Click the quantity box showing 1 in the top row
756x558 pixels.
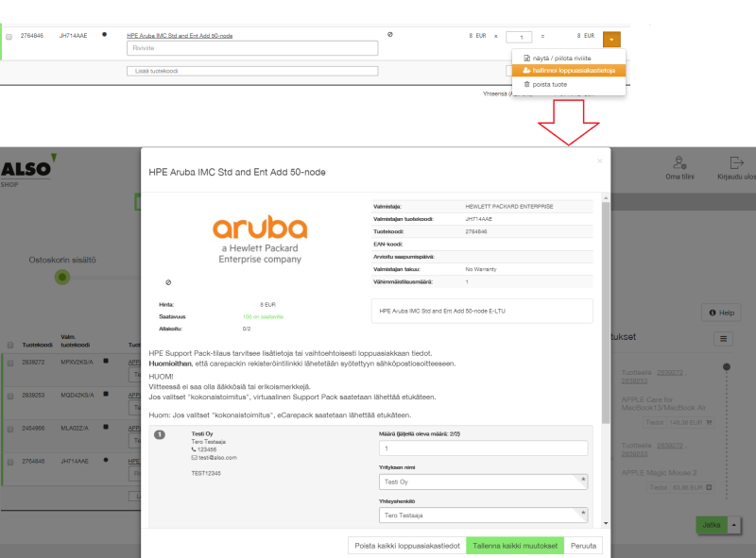point(519,37)
